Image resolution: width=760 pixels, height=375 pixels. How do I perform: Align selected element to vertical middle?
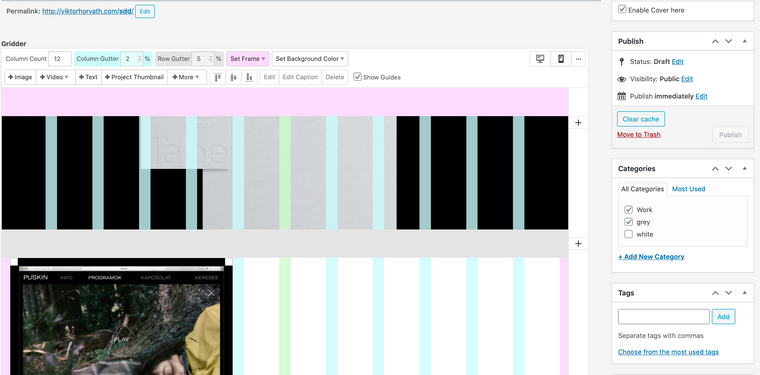click(234, 77)
